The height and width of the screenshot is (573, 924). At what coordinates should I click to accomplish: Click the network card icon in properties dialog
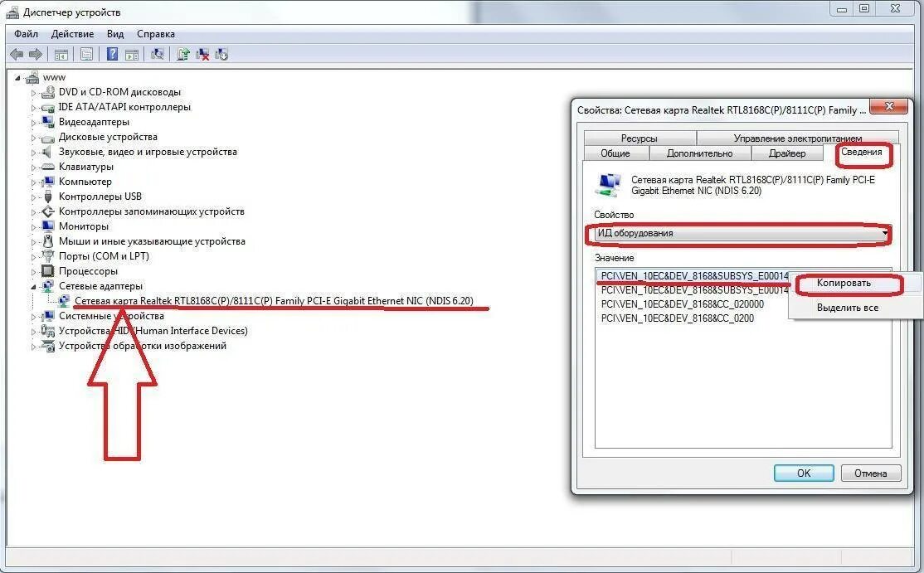coord(609,185)
